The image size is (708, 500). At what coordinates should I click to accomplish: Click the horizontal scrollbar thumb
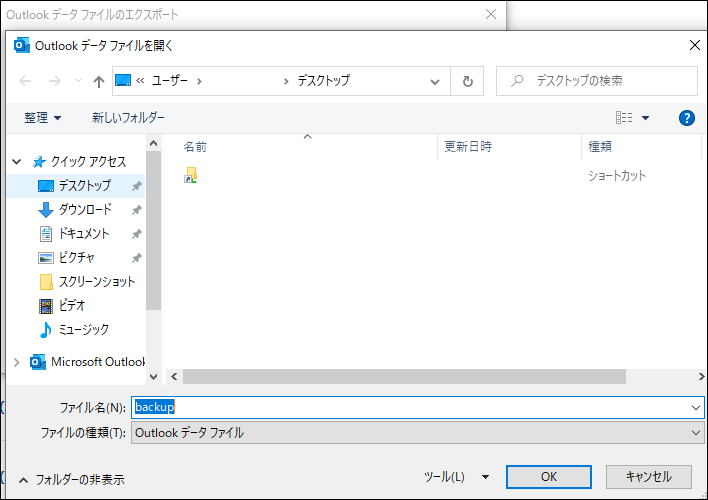[404, 376]
